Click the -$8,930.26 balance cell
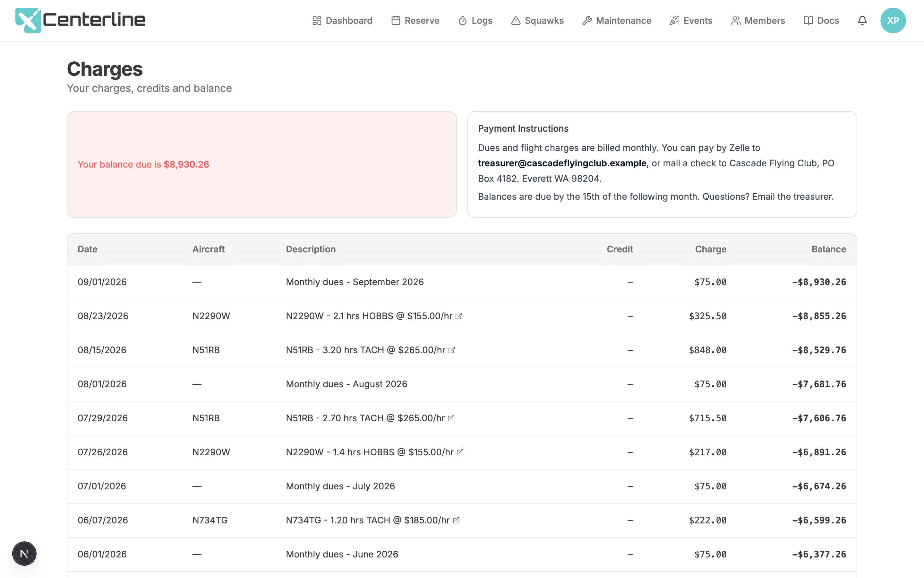 pos(819,282)
